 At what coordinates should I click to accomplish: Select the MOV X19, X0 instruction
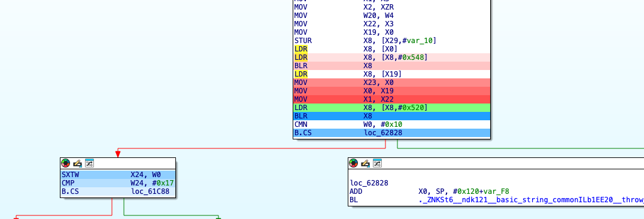[x=391, y=32]
